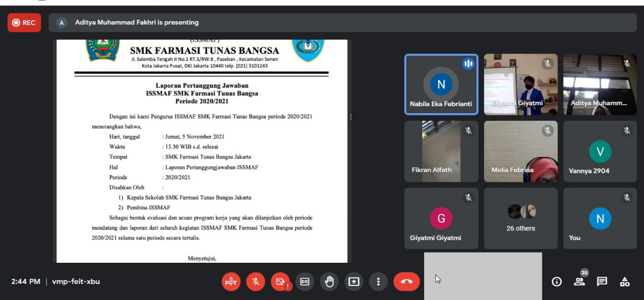Select your own 'You' tile
The width and height of the screenshot is (644, 300).
tap(600, 218)
